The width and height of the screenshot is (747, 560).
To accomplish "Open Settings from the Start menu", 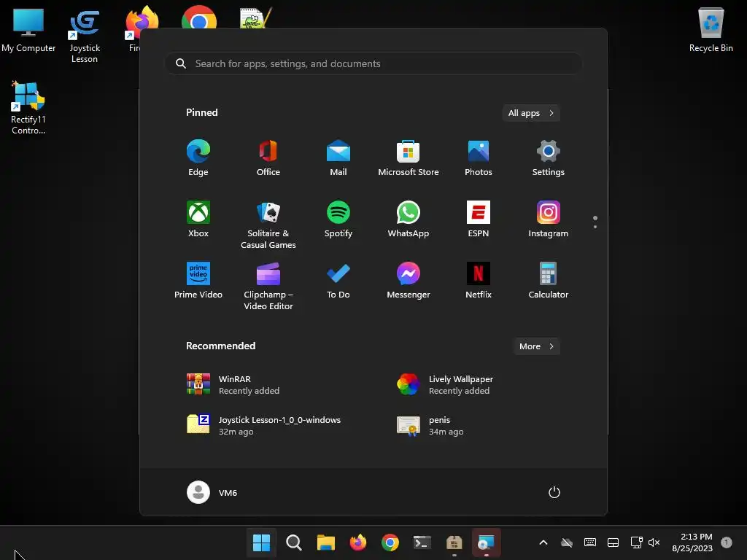I will [x=549, y=158].
